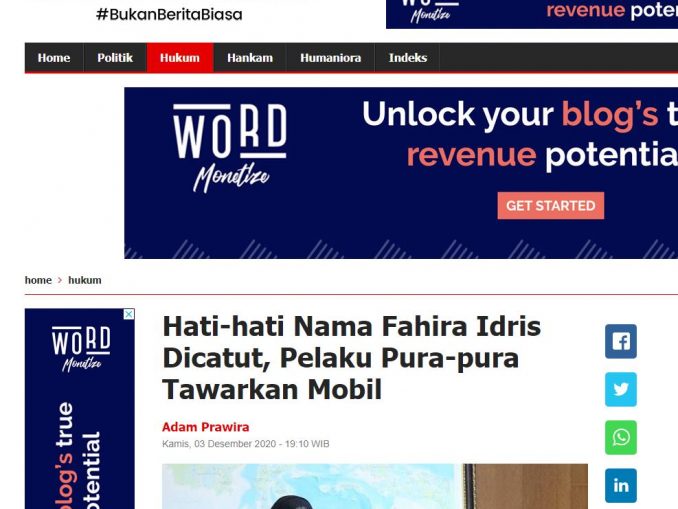Share article via Twitter bird icon
The height and width of the screenshot is (509, 678).
(620, 389)
